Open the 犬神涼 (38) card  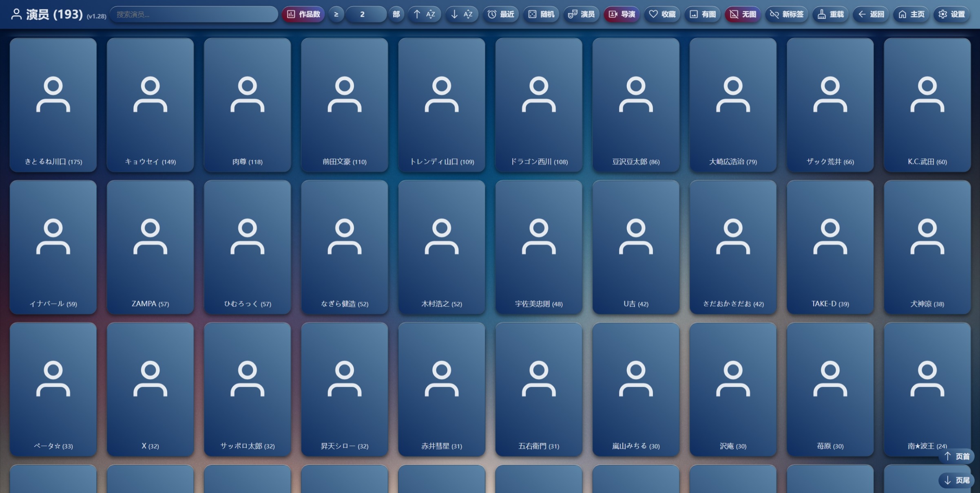927,247
